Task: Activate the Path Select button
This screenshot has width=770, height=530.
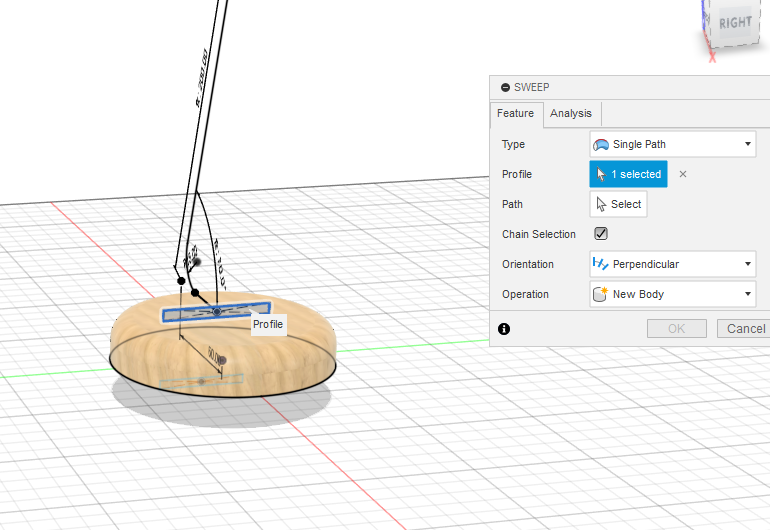Action: (x=618, y=204)
